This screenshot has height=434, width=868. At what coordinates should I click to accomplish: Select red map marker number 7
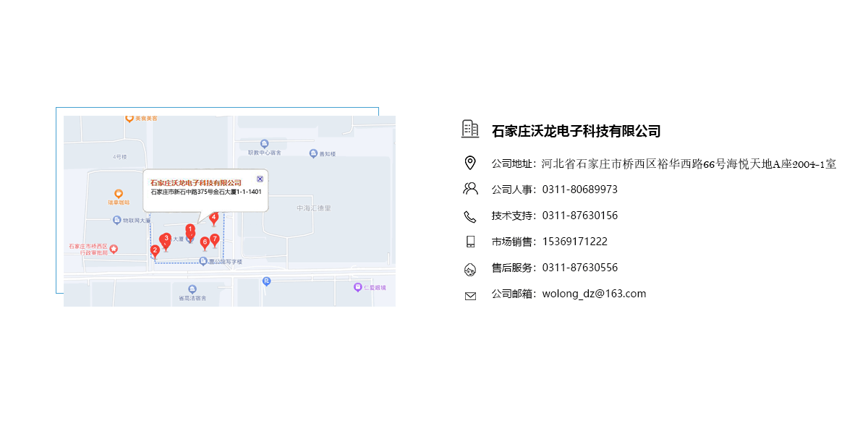(x=215, y=239)
